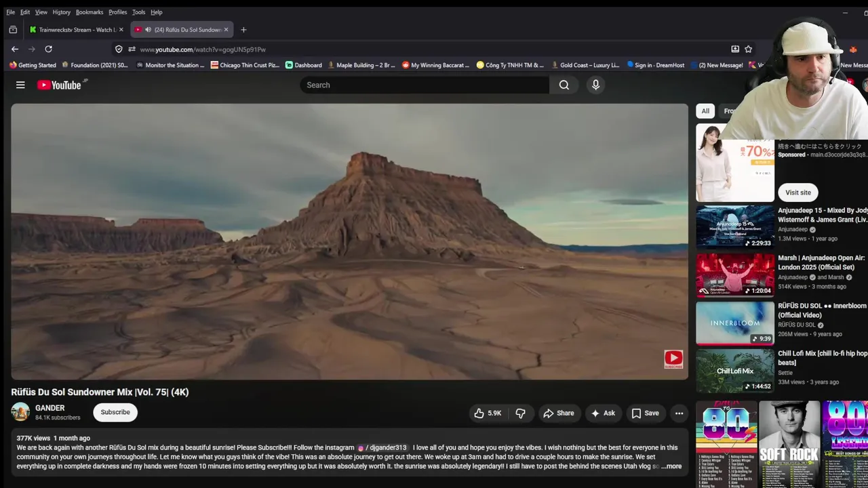This screenshot has height=488, width=868.
Task: Open Marsh Anjunadeep Open Air thumbnail
Action: (735, 275)
